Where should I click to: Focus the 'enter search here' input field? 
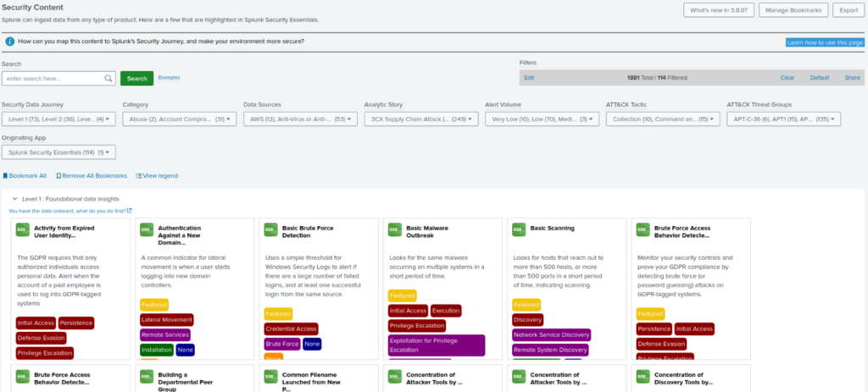(53, 79)
